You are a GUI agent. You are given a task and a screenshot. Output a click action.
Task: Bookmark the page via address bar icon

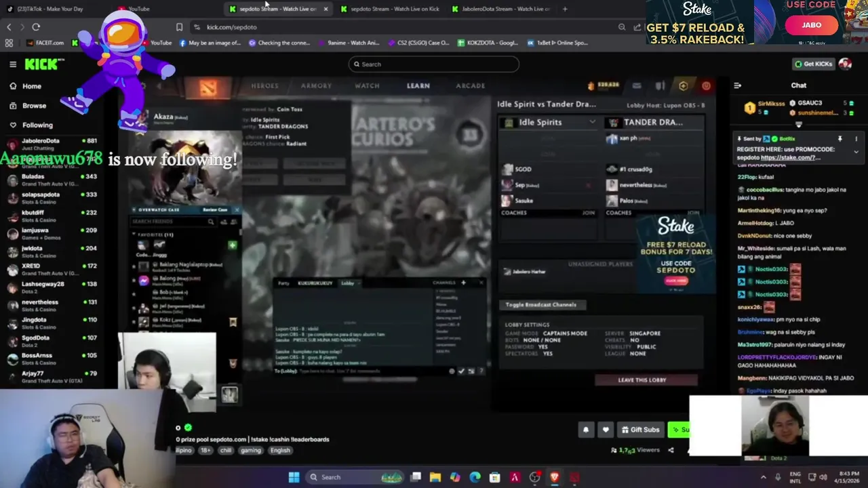179,27
